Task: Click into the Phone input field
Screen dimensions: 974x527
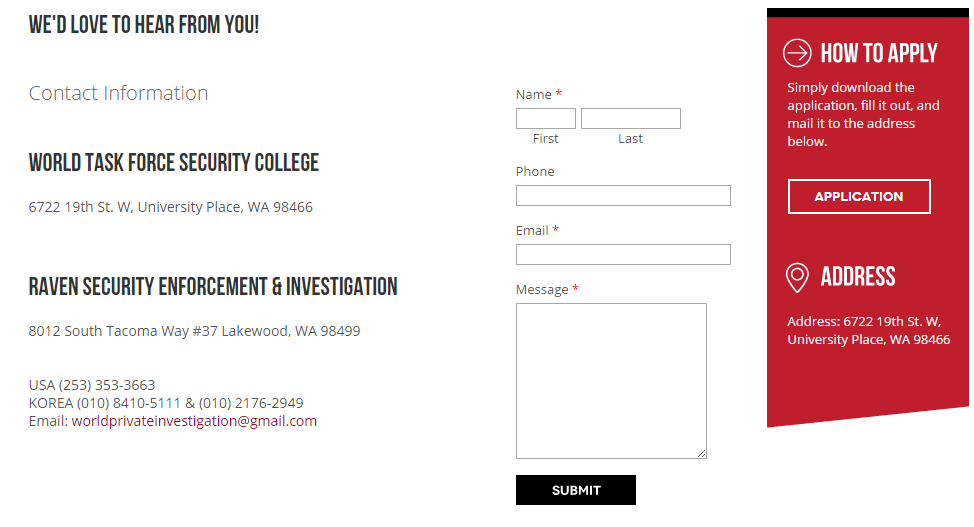Action: [623, 196]
